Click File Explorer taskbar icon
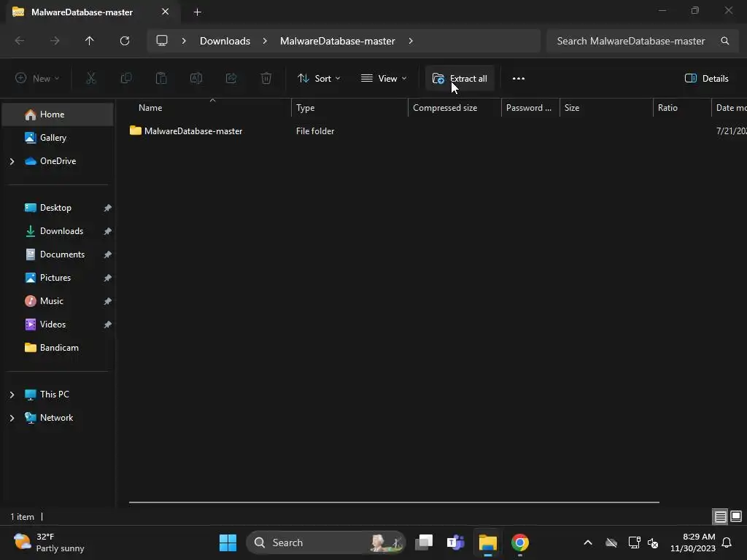Image resolution: width=747 pixels, height=560 pixels. [488, 542]
